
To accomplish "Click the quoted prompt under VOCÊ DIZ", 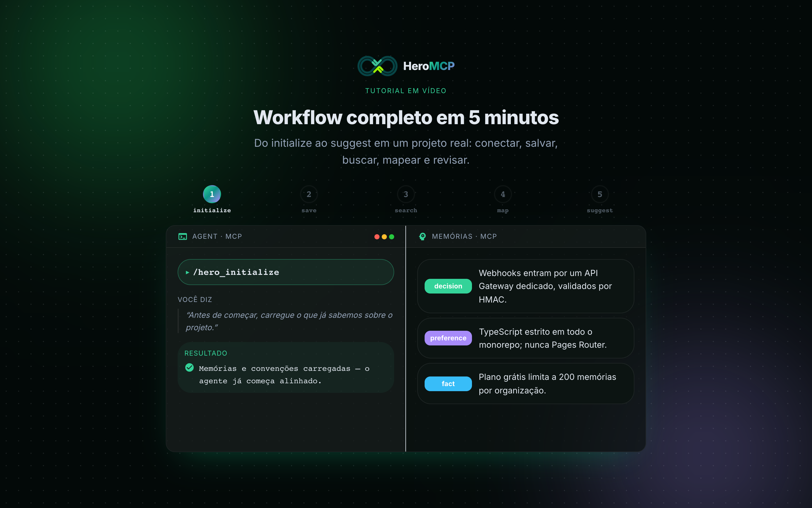I will (289, 321).
